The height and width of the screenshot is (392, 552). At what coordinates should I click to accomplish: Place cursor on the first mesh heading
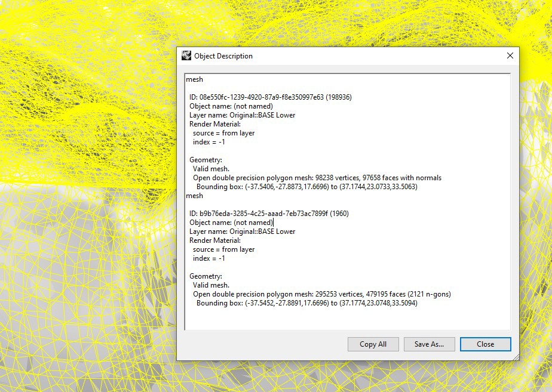(194, 79)
